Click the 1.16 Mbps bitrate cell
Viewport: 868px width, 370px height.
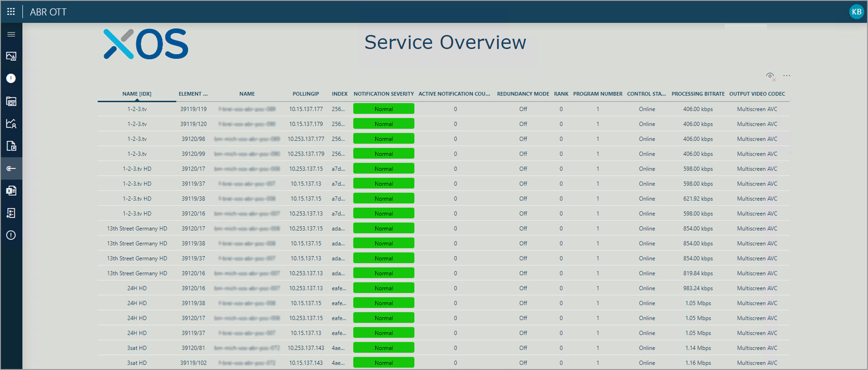[x=698, y=362]
